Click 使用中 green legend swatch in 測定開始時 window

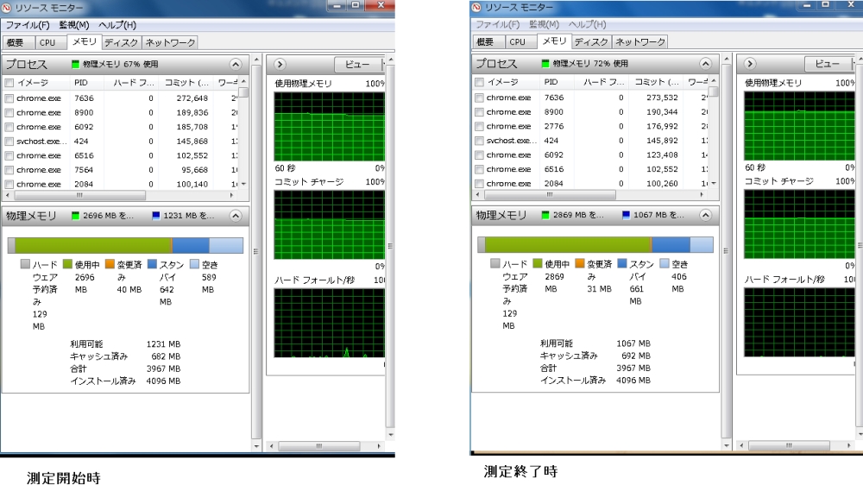[67, 265]
